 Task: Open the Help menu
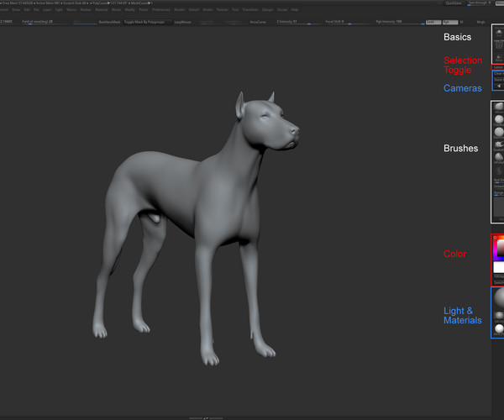click(294, 10)
